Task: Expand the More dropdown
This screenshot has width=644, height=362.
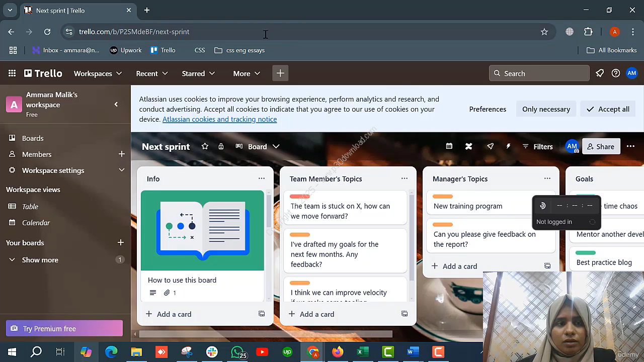Action: 247,73
